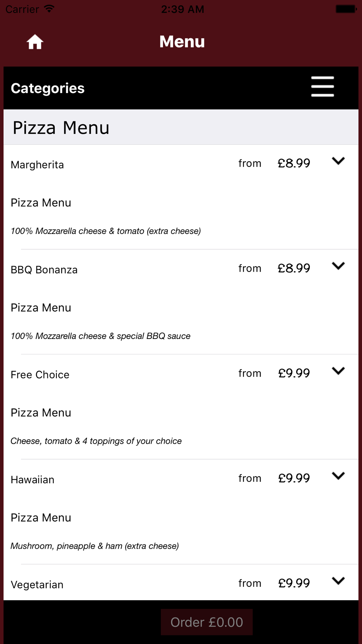Image resolution: width=362 pixels, height=644 pixels.
Task: Expand the BBQ Bonanza chevron arrow
Action: click(x=338, y=266)
